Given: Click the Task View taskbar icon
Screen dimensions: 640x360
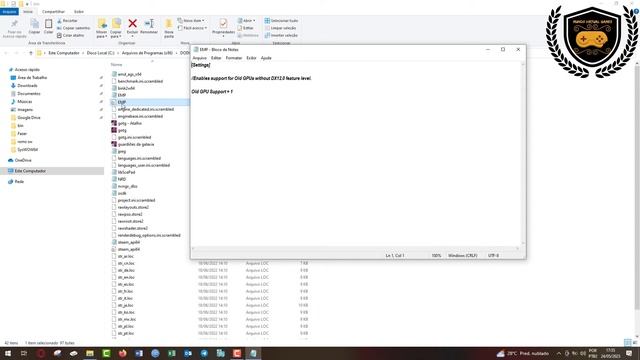Looking at the screenshot, I should point(24,353).
